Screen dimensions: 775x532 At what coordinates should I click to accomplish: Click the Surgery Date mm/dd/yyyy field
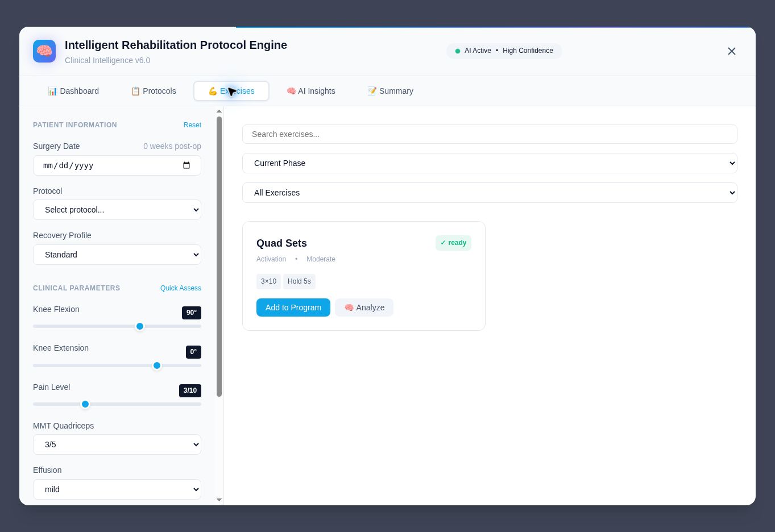117,165
